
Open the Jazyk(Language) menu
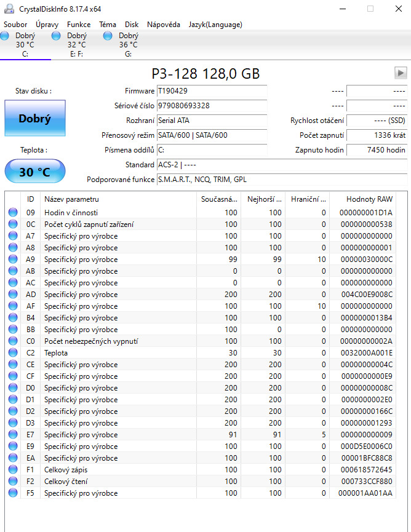click(x=215, y=25)
